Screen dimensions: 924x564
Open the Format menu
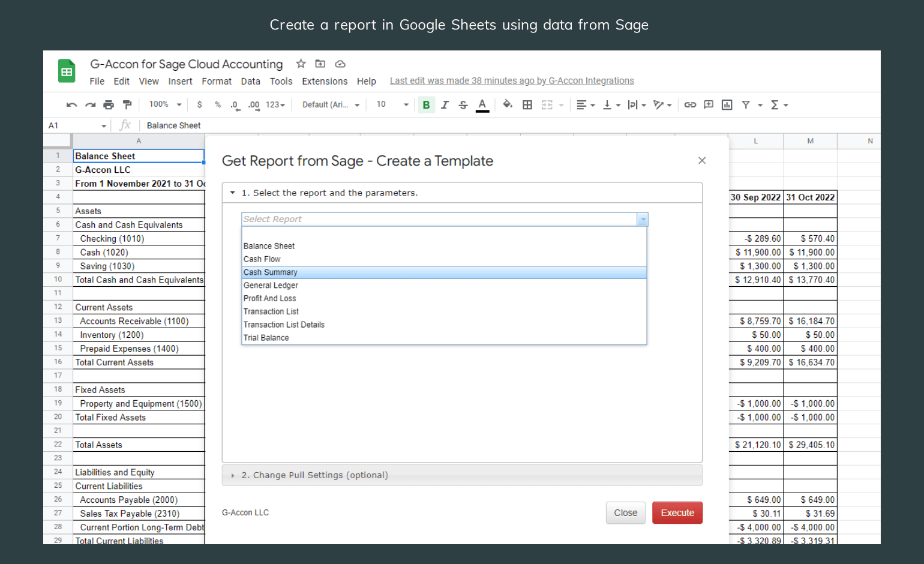pyautogui.click(x=217, y=82)
